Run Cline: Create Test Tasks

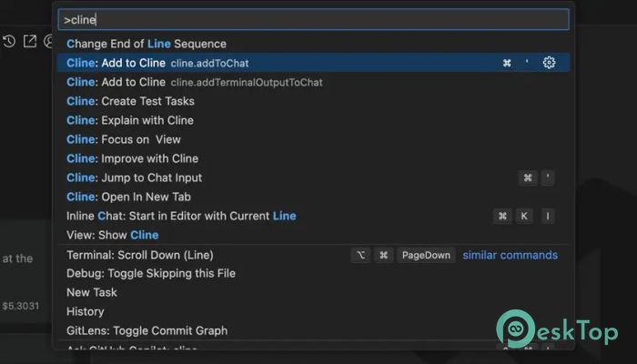coord(313,101)
